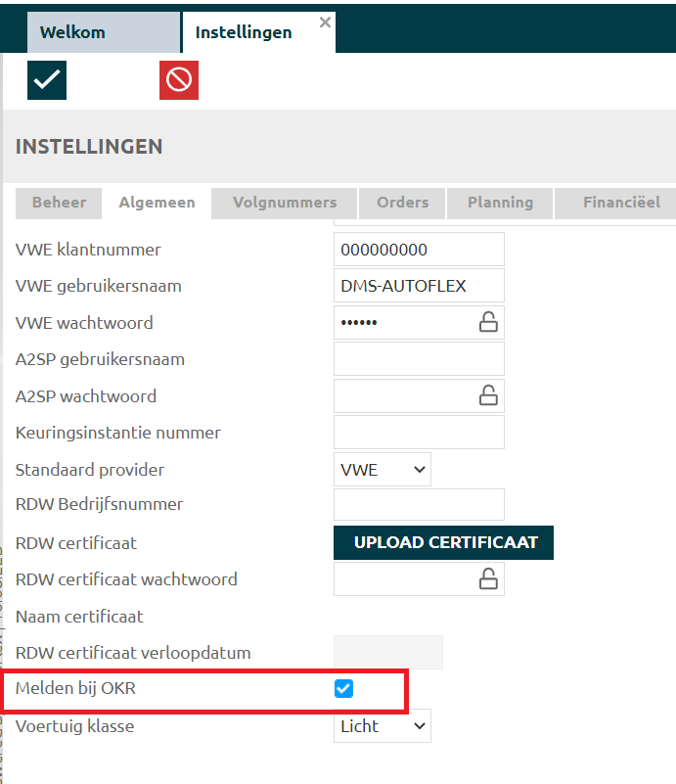Screen dimensions: 676x784
Task: Go to the Orders tab
Action: pyautogui.click(x=402, y=203)
